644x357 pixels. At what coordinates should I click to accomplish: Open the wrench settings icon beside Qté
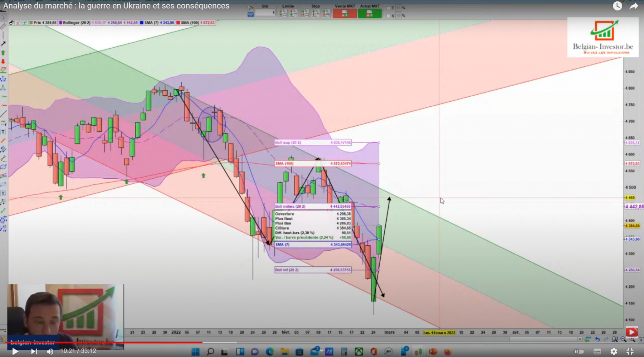(250, 8)
